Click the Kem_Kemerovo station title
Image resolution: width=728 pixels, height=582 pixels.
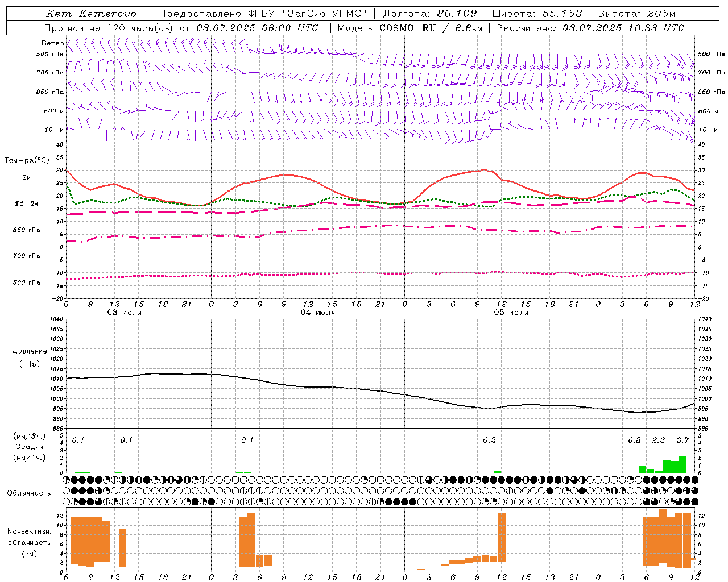[x=91, y=14]
